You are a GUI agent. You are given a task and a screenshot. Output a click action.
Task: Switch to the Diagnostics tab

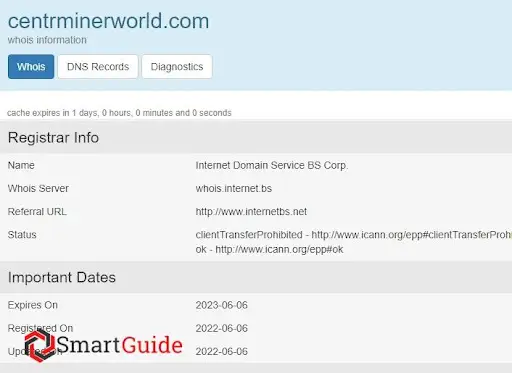pos(177,67)
